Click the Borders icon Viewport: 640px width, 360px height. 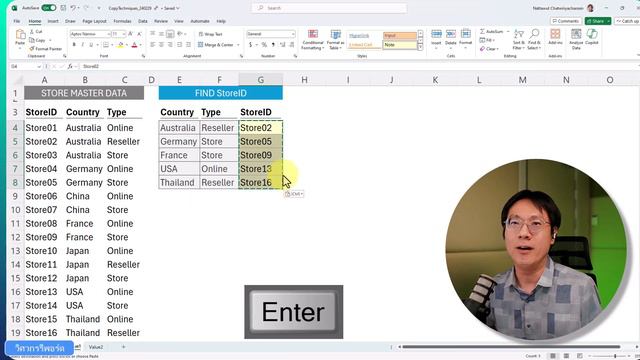tap(106, 45)
